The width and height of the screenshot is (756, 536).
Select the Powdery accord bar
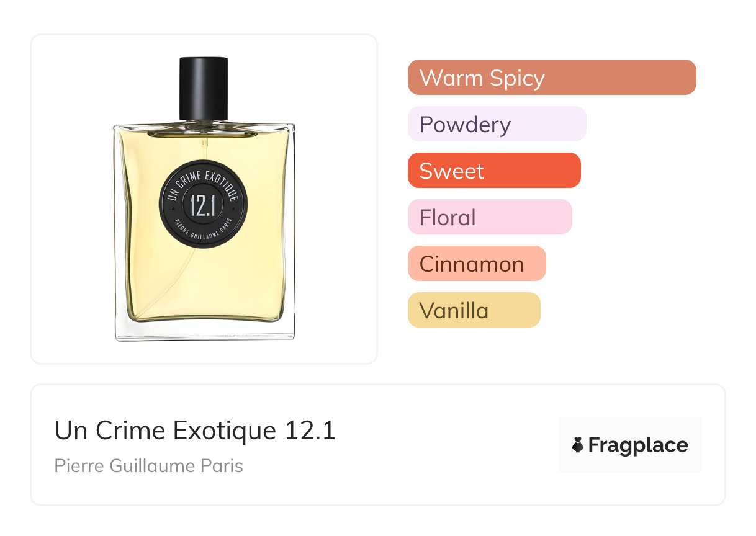pos(497,124)
